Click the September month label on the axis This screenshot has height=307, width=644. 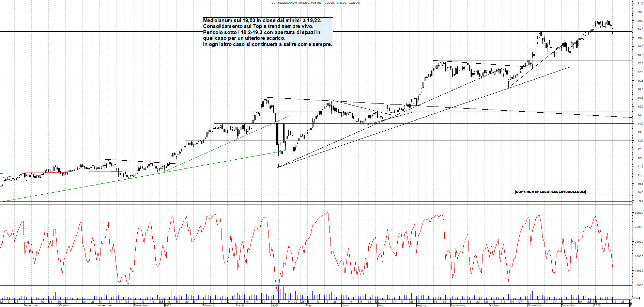pyautogui.click(x=30, y=306)
